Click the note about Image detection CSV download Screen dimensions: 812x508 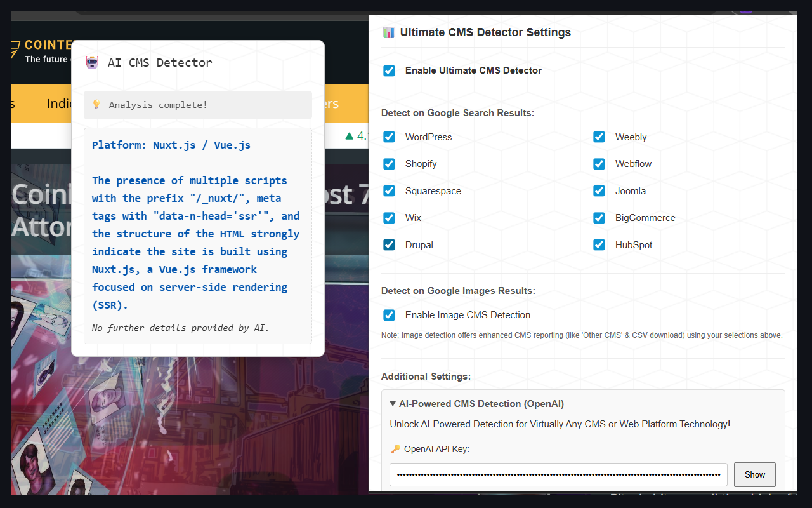[x=582, y=335]
